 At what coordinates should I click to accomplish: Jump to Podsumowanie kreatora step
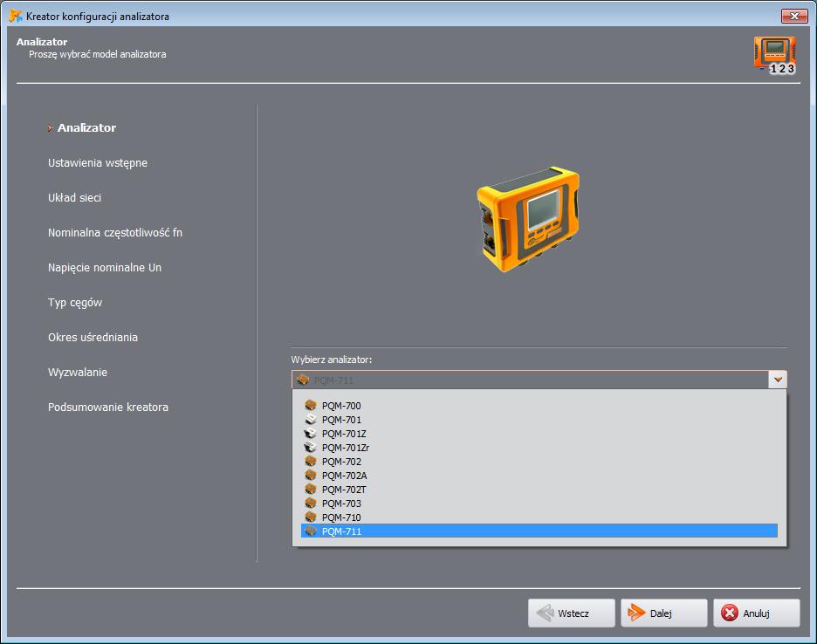point(108,407)
